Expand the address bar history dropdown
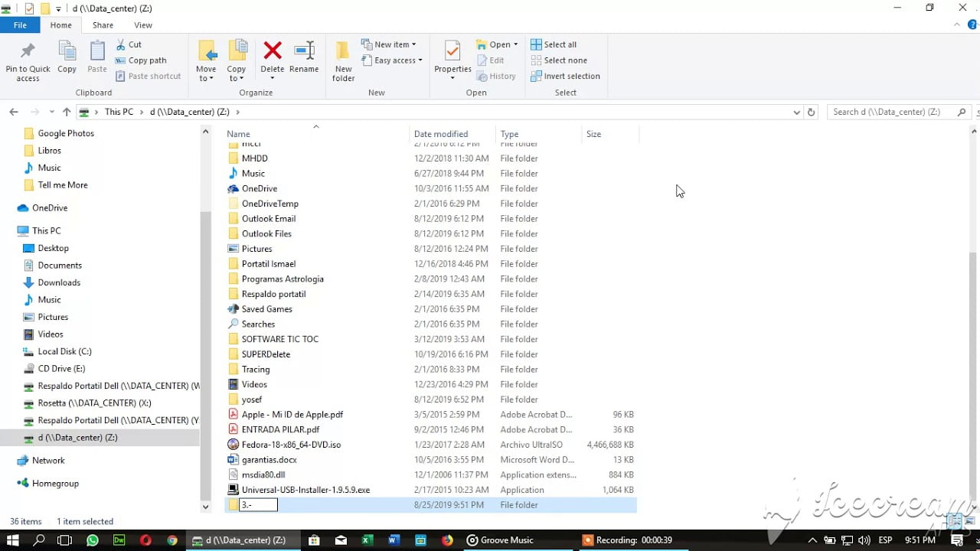The height and width of the screenshot is (551, 980). (x=796, y=112)
